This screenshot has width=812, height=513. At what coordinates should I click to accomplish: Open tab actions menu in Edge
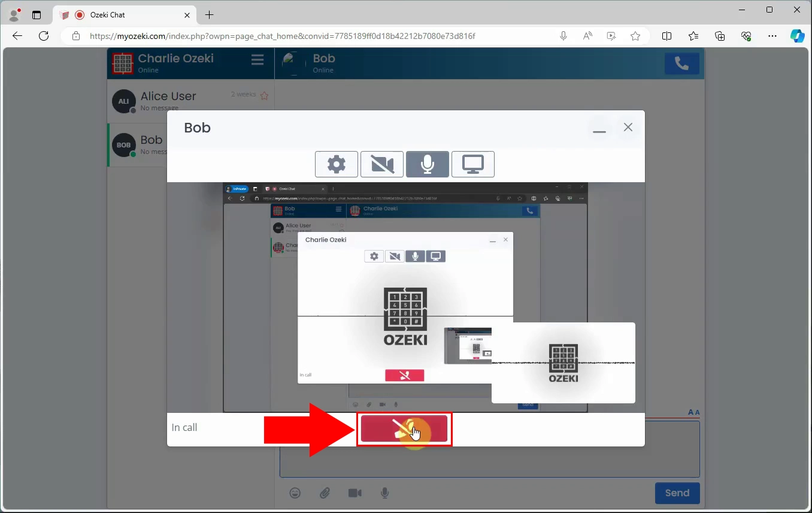37,15
